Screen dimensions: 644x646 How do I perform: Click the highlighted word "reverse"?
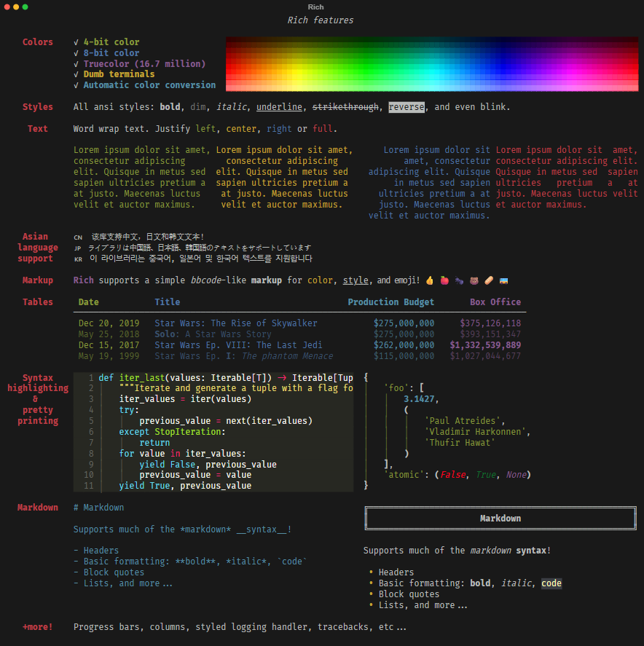pyautogui.click(x=407, y=107)
